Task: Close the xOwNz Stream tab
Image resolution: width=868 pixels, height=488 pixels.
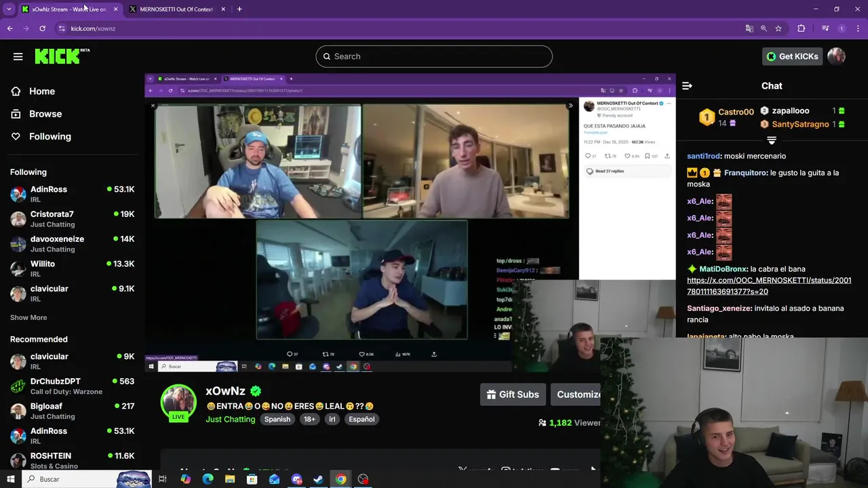Action: click(115, 9)
